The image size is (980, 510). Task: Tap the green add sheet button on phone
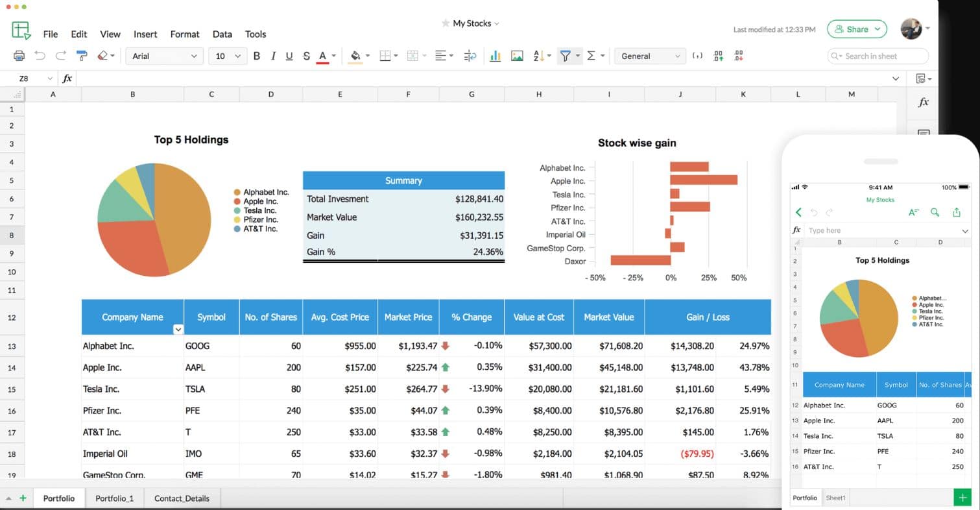coord(962,497)
